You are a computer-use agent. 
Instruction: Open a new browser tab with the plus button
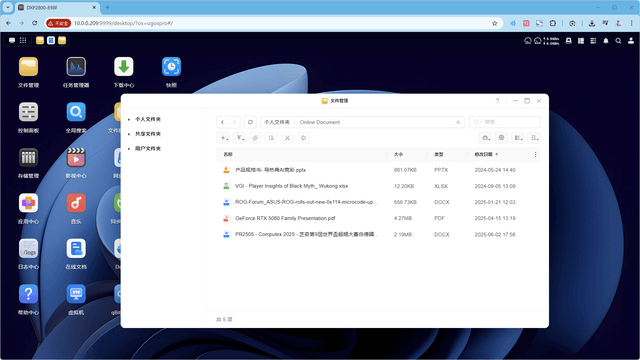[x=107, y=7]
